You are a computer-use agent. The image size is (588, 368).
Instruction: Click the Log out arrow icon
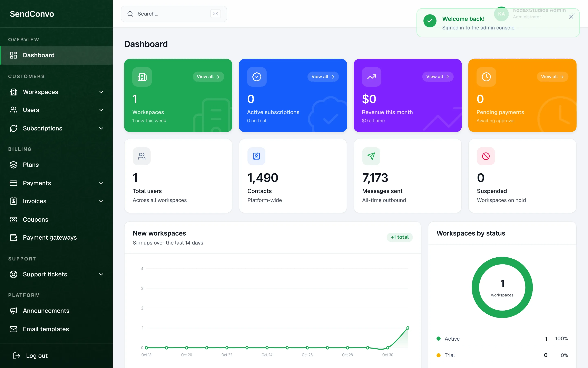[x=17, y=356]
